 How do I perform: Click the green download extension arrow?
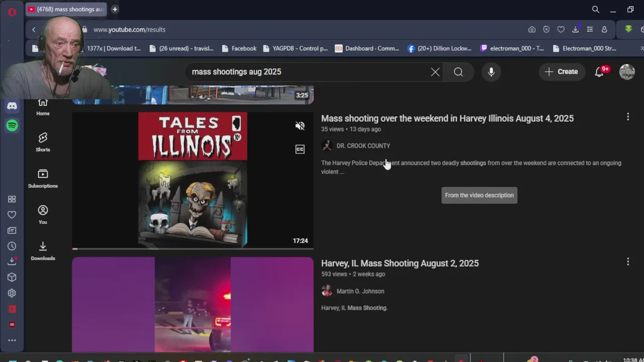(x=628, y=29)
